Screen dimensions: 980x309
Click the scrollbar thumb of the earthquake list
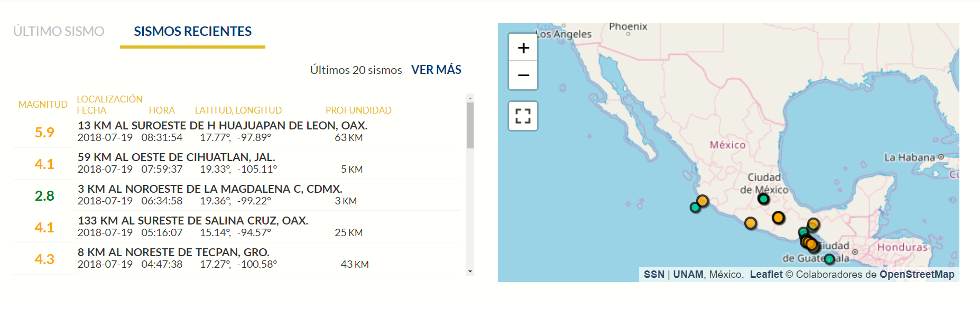(470, 125)
